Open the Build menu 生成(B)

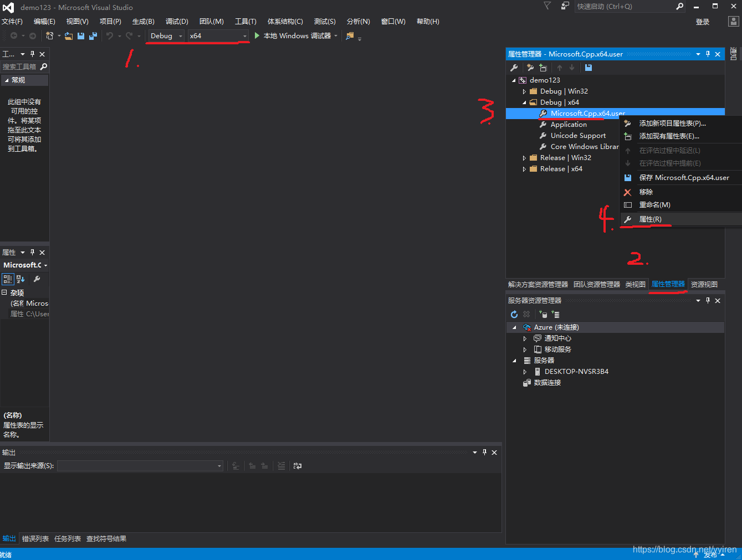tap(143, 22)
